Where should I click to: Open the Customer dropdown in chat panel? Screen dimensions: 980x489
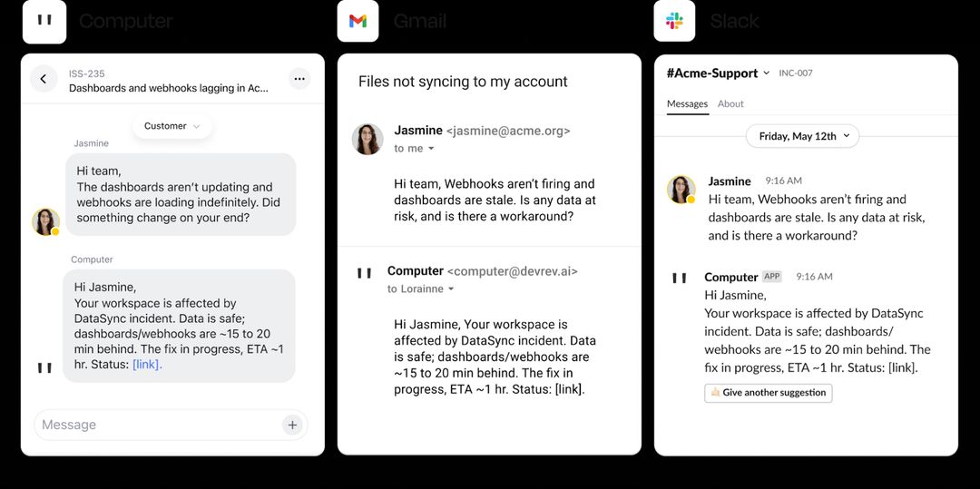click(171, 126)
